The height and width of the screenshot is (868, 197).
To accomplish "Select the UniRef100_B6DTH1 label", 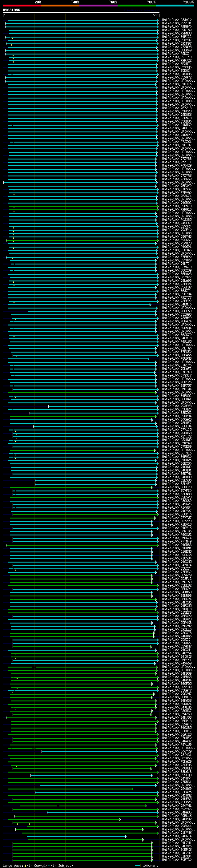I will coord(176,474).
